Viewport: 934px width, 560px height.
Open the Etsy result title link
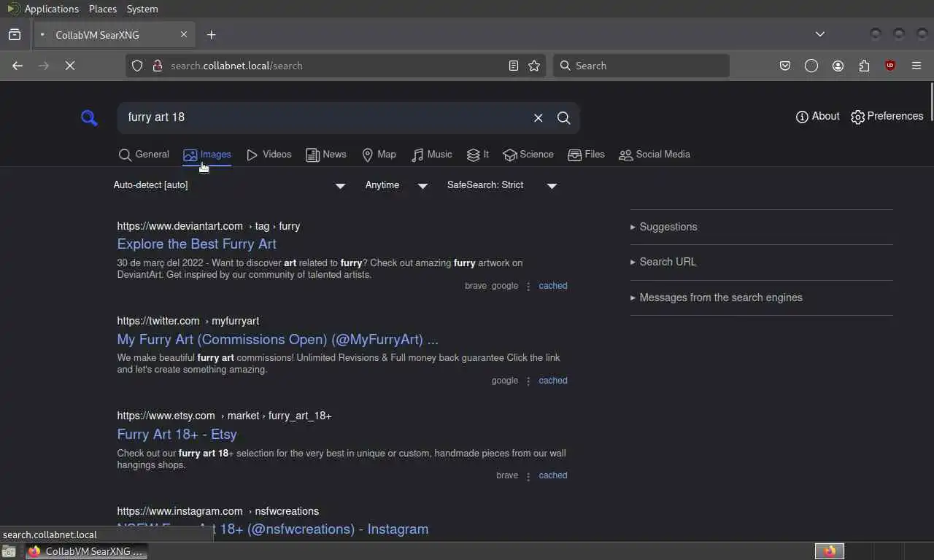pos(177,435)
